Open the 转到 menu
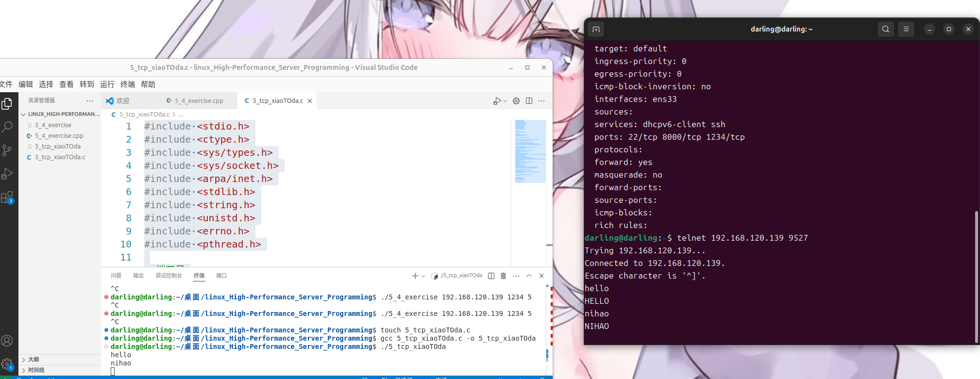980x379 pixels. 87,84
